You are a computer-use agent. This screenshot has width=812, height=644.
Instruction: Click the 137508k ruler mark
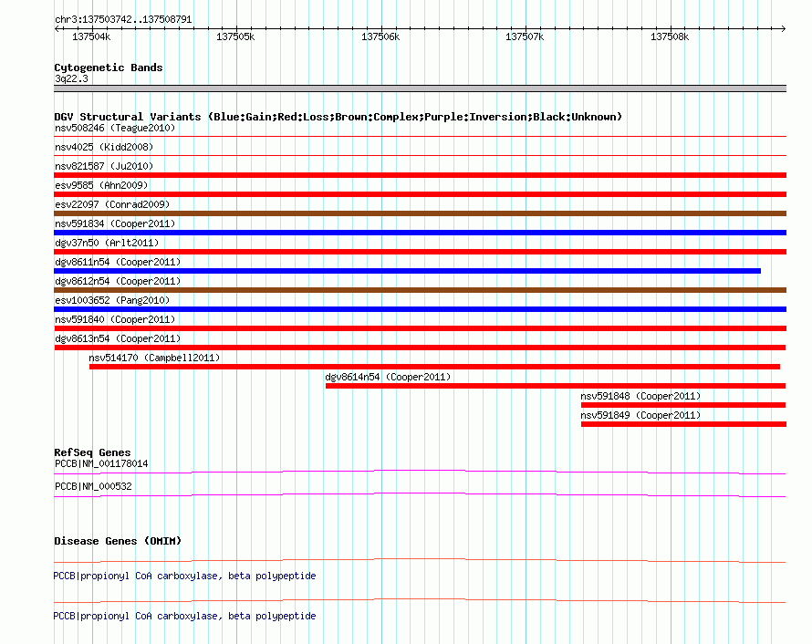click(x=670, y=36)
